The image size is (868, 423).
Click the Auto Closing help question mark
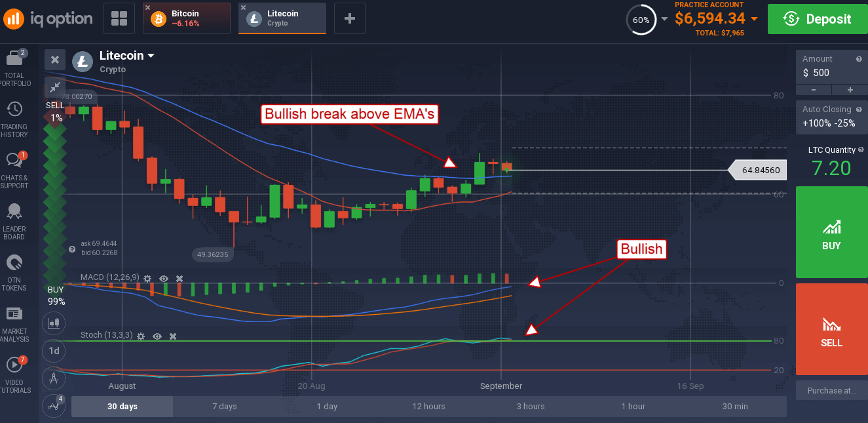point(859,110)
